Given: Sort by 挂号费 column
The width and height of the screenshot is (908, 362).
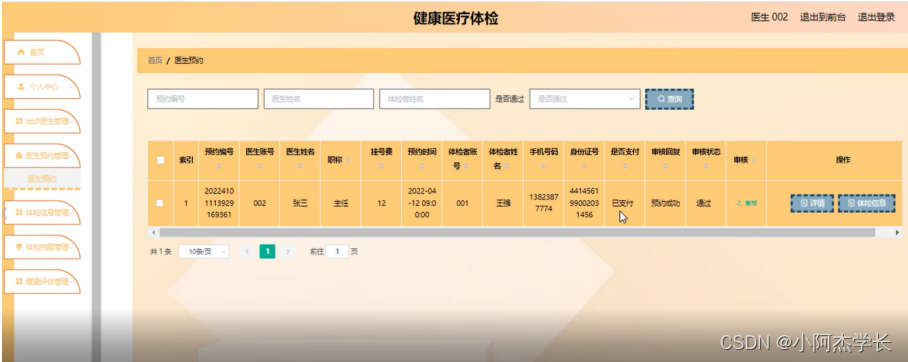Looking at the screenshot, I should coord(381,166).
